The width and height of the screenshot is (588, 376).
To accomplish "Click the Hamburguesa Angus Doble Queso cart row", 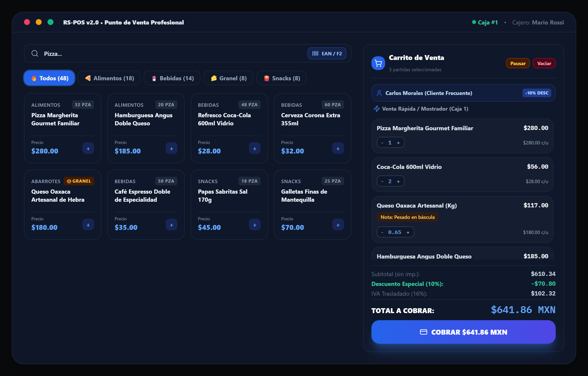I will (x=462, y=253).
